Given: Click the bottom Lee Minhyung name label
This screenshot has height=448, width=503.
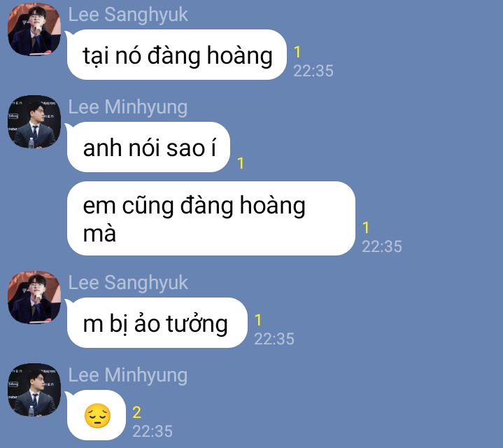Looking at the screenshot, I should pyautogui.click(x=128, y=375).
